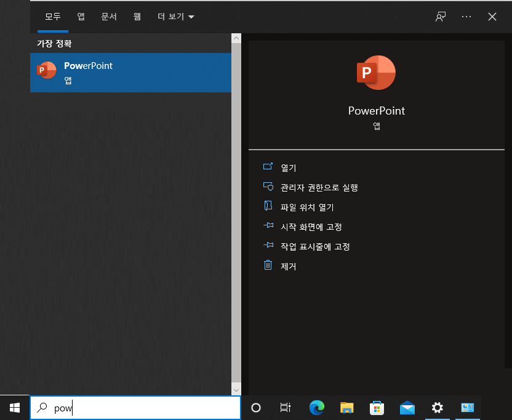Click the Cortana circle icon on the taskbar

pyautogui.click(x=255, y=407)
